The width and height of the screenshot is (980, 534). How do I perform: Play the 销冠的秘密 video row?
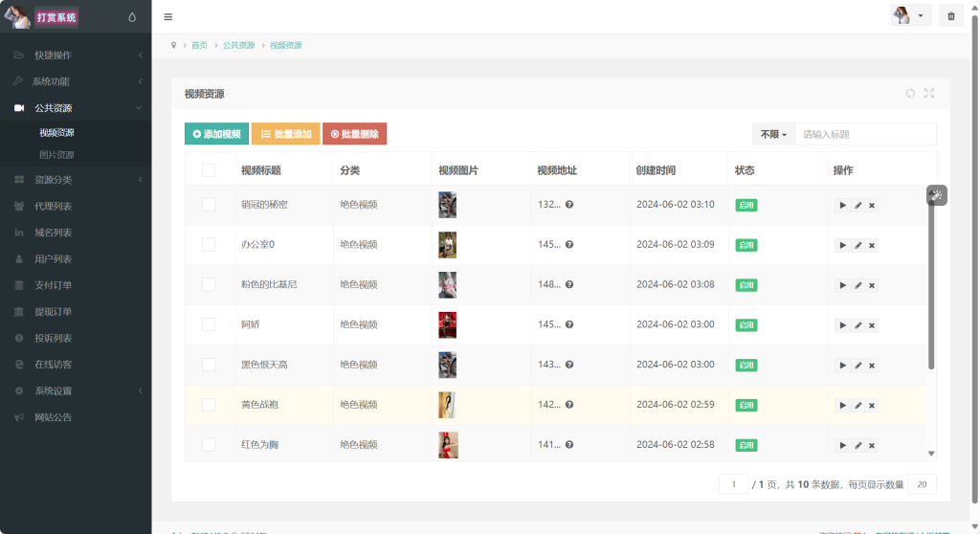pos(842,205)
